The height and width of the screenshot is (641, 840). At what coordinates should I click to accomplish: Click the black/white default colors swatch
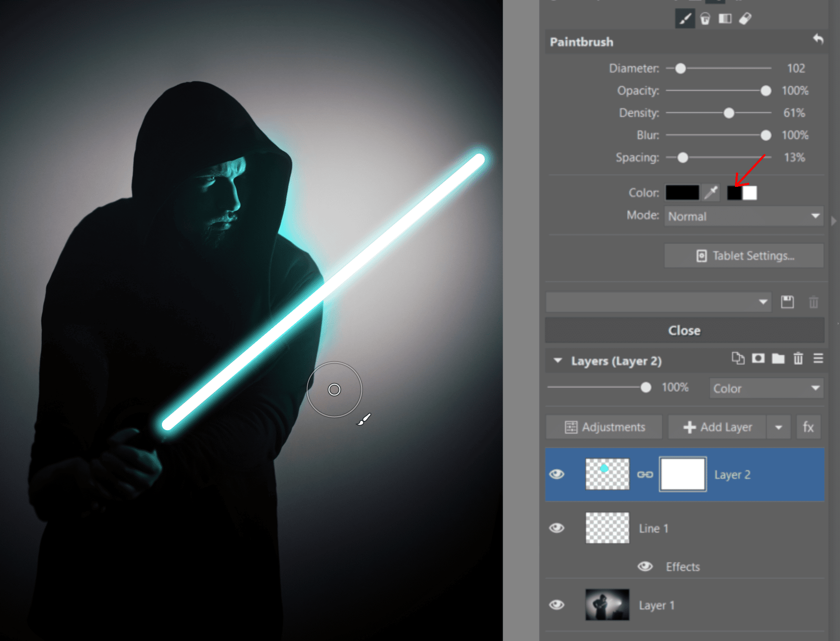click(742, 192)
